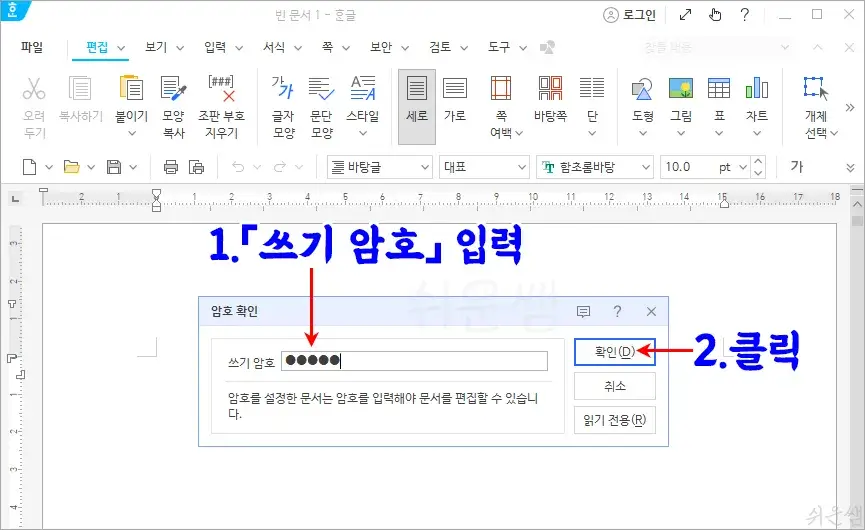This screenshot has height=530, width=865.
Task: Click the Page Margins (쪽 여백) icon
Action: (501, 88)
